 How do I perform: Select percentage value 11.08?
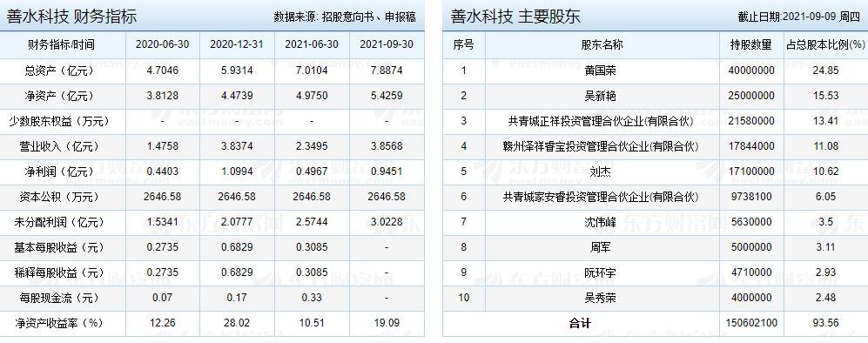click(x=825, y=146)
